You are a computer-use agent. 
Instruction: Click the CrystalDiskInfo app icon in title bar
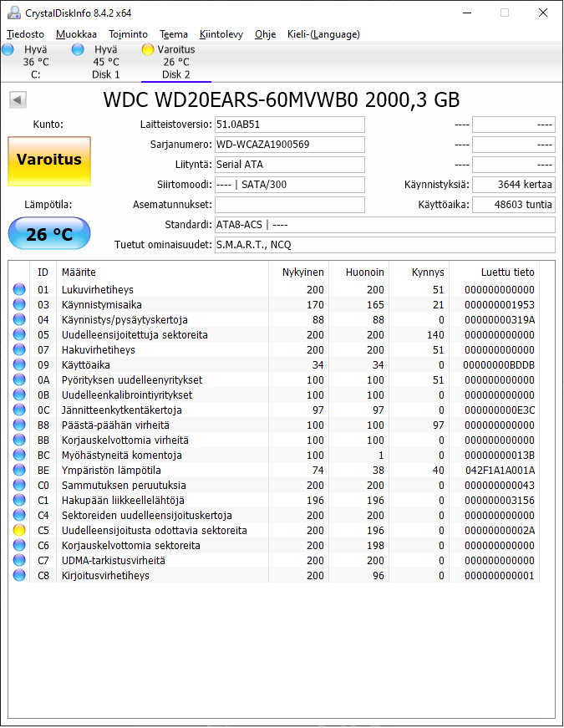point(14,13)
